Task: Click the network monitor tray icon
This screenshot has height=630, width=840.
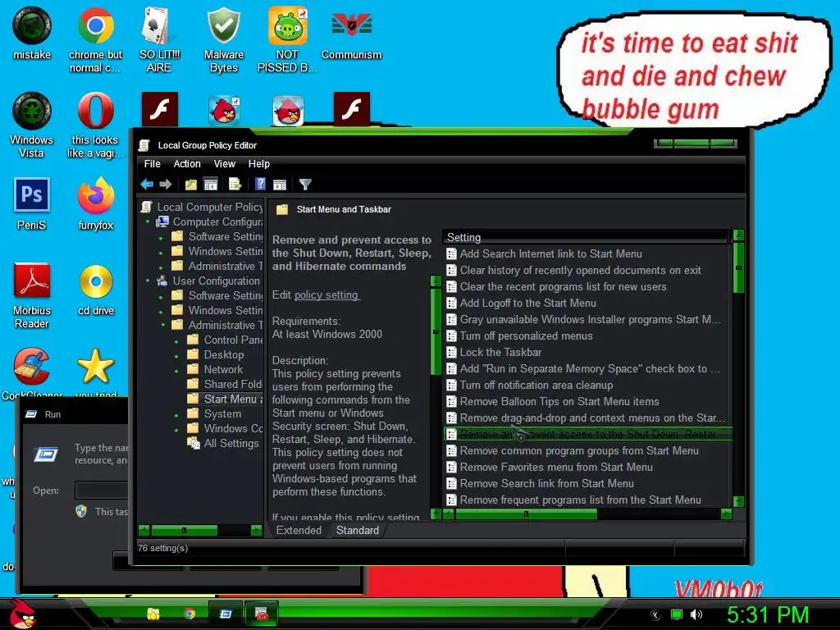Action: click(677, 614)
